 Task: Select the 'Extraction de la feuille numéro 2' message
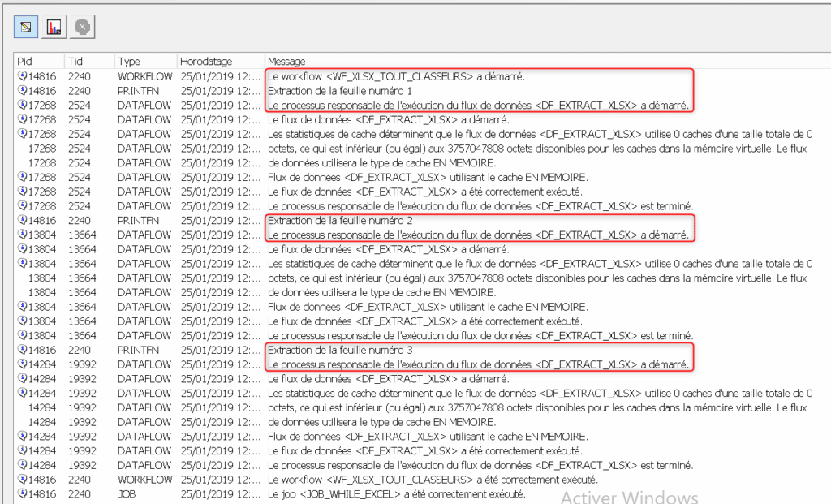coord(340,221)
